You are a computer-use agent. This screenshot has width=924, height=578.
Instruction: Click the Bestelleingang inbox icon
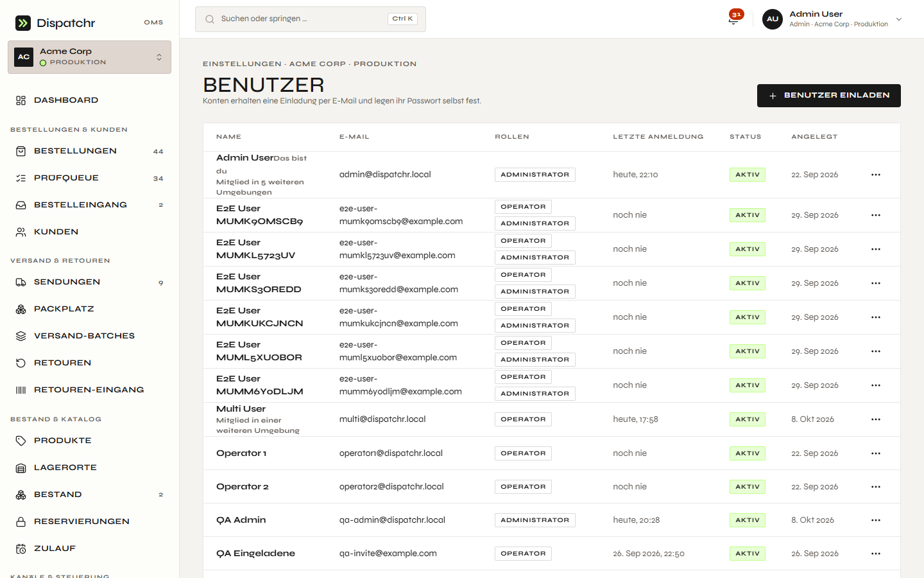point(21,205)
